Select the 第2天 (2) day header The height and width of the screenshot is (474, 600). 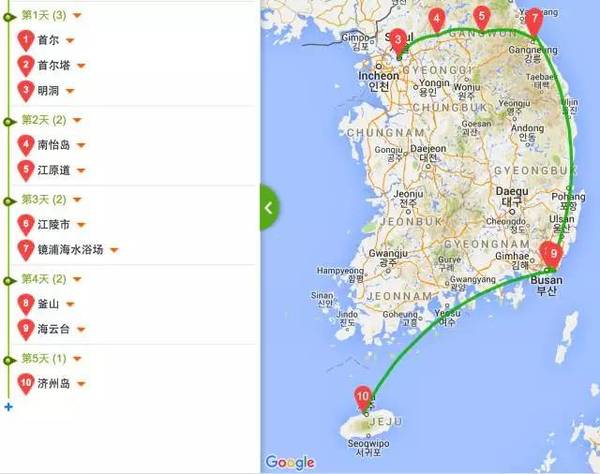click(x=44, y=120)
